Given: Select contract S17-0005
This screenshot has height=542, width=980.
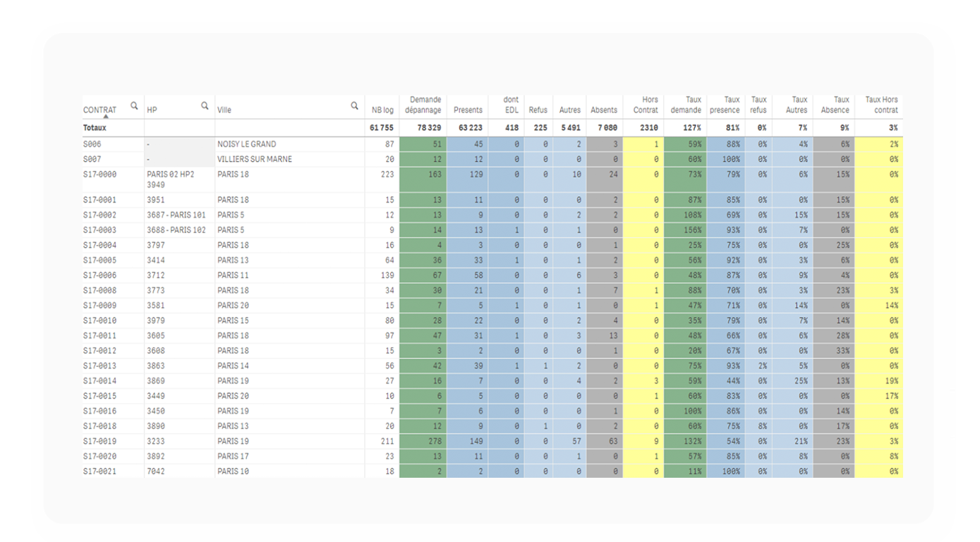Looking at the screenshot, I should [100, 260].
